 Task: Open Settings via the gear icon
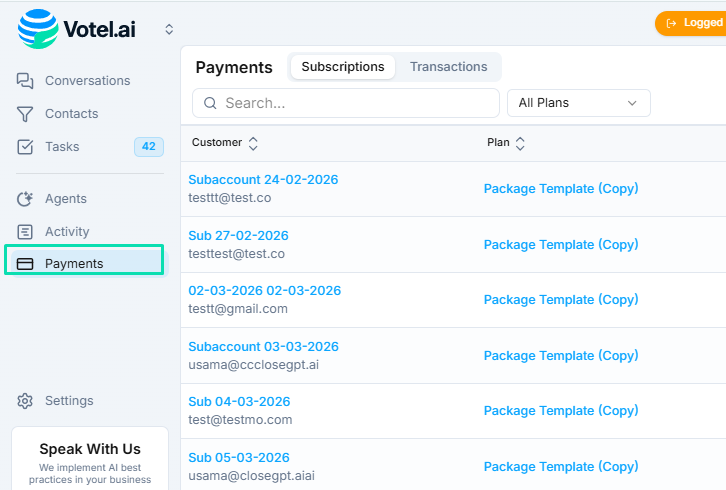pyautogui.click(x=26, y=401)
